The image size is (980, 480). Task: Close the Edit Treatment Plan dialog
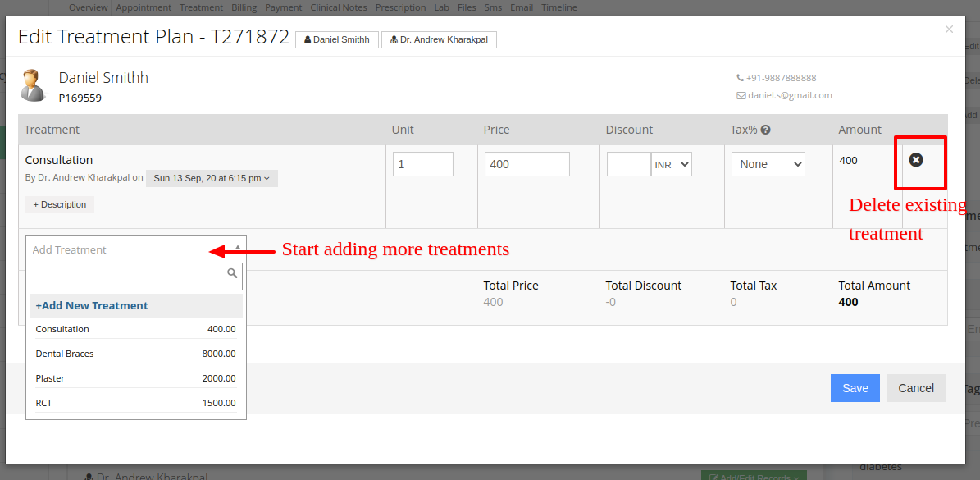(x=949, y=30)
